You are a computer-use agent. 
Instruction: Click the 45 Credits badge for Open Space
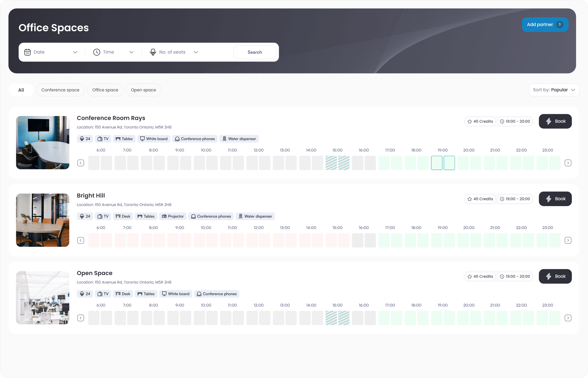pyautogui.click(x=480, y=276)
